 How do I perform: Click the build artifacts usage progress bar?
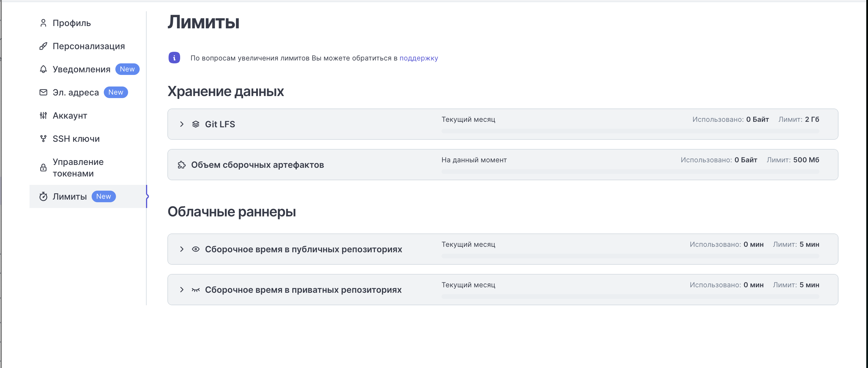(x=630, y=171)
